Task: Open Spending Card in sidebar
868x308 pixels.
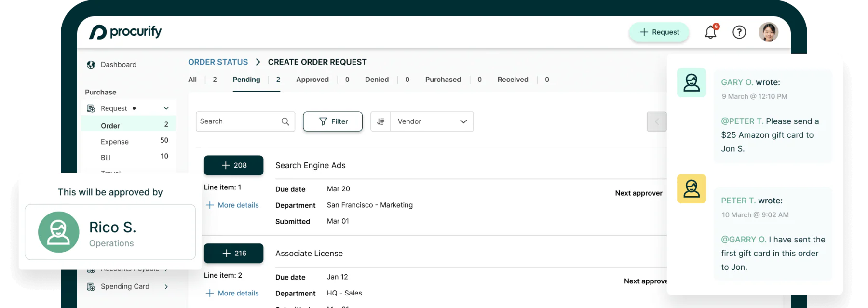Action: pos(125,286)
